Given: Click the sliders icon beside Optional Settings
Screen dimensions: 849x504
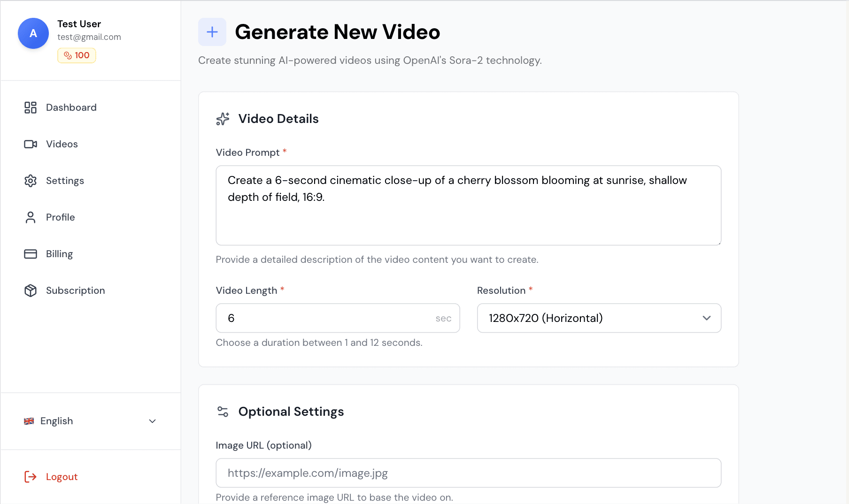Looking at the screenshot, I should tap(223, 411).
